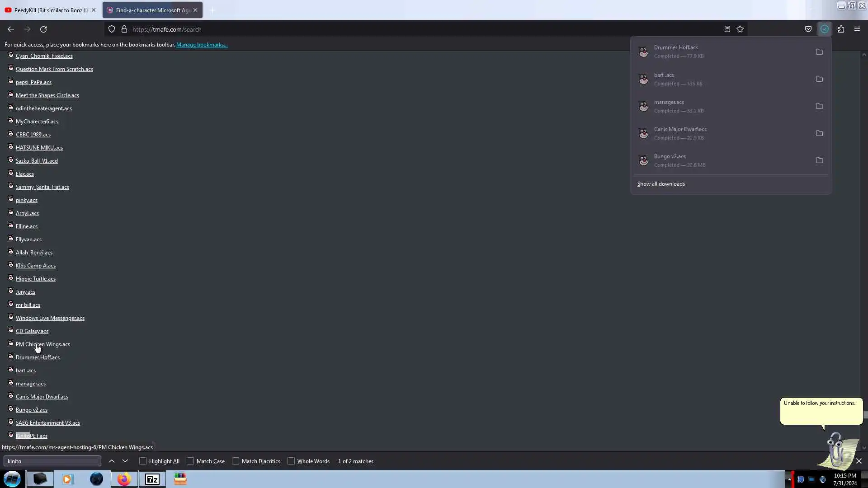Enable the Match Case checkbox
The height and width of the screenshot is (488, 868).
point(190,461)
